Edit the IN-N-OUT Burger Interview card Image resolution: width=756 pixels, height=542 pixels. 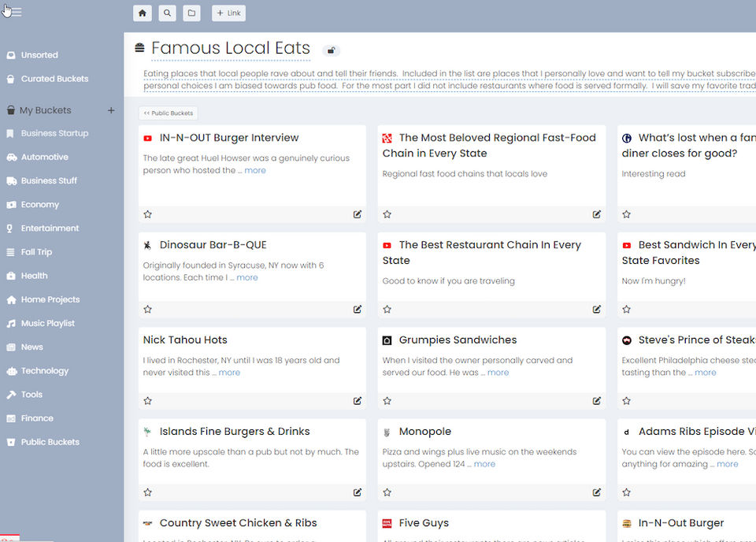358,214
